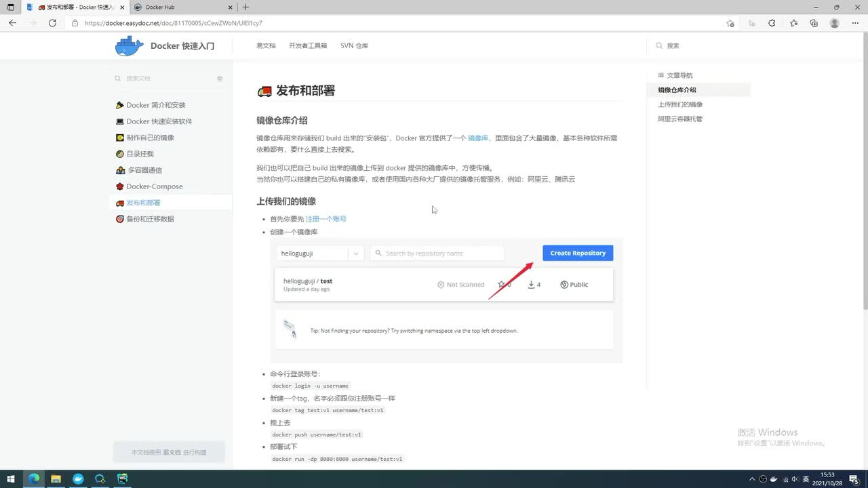Add this page to favorites
Screen dimensions: 868x488
(x=730, y=23)
